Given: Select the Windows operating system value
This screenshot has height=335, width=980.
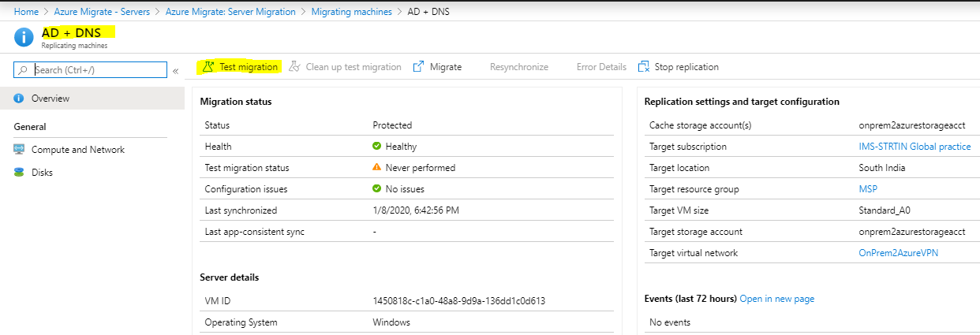Looking at the screenshot, I should (x=391, y=322).
